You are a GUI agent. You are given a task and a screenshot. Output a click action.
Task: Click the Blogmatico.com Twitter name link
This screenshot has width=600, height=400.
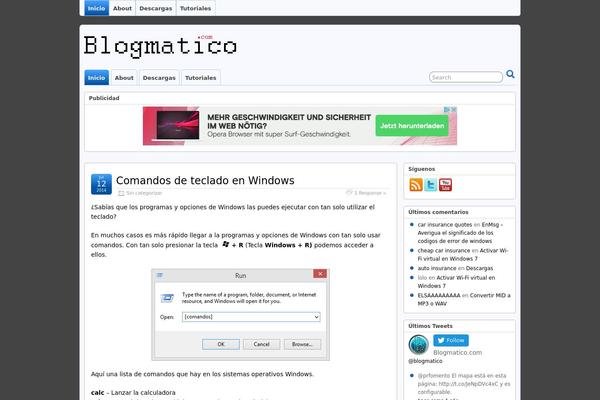click(457, 353)
